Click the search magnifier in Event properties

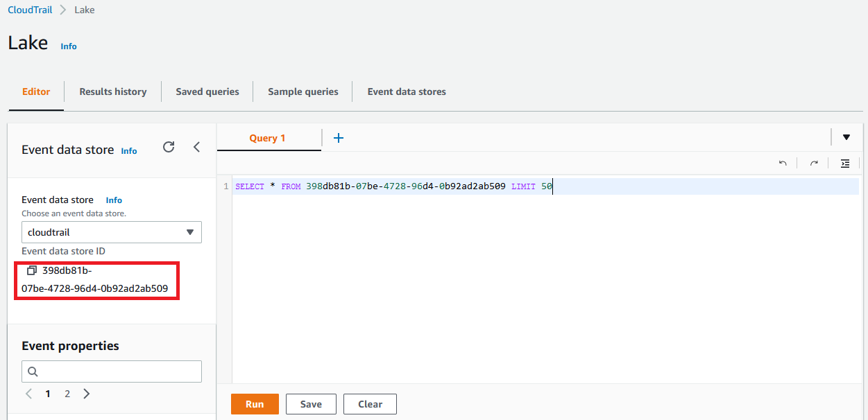(33, 371)
